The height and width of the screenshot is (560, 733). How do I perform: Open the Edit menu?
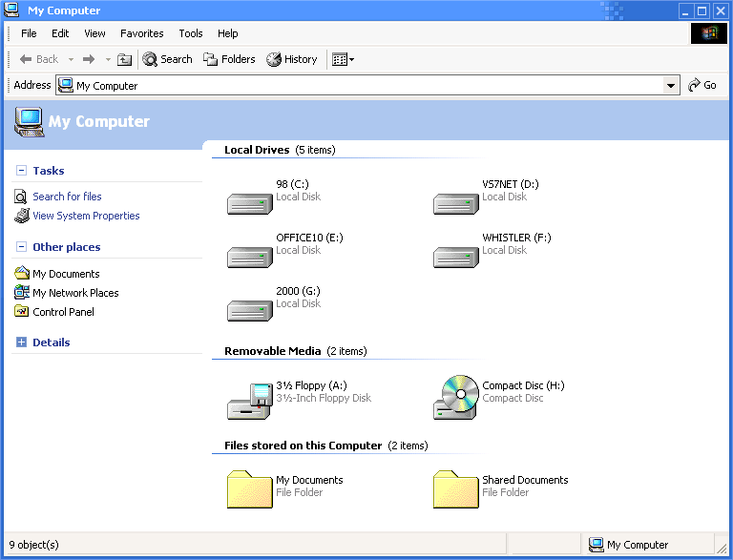tap(60, 33)
